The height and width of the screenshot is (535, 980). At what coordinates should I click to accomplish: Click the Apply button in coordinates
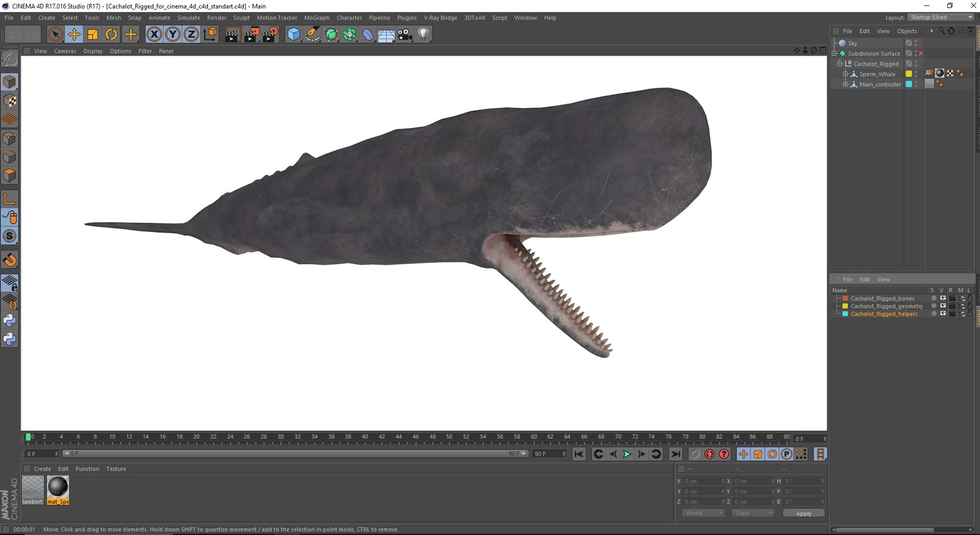[x=803, y=514]
